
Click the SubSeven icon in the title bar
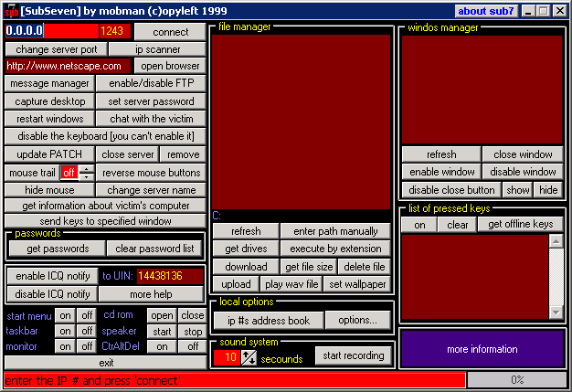[12, 11]
